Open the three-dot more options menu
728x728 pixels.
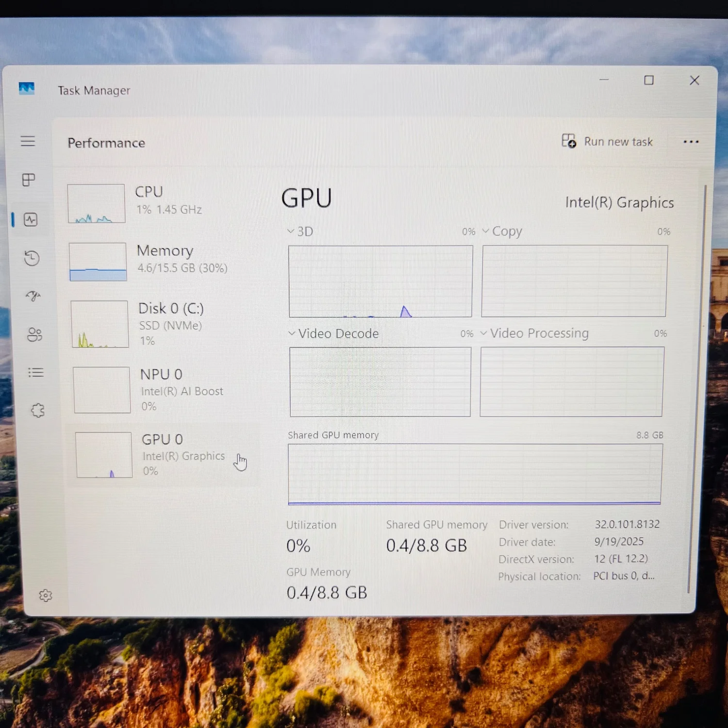[691, 142]
